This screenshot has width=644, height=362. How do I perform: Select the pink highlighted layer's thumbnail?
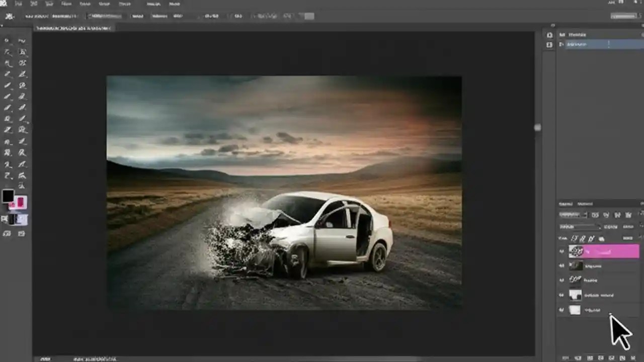point(575,251)
